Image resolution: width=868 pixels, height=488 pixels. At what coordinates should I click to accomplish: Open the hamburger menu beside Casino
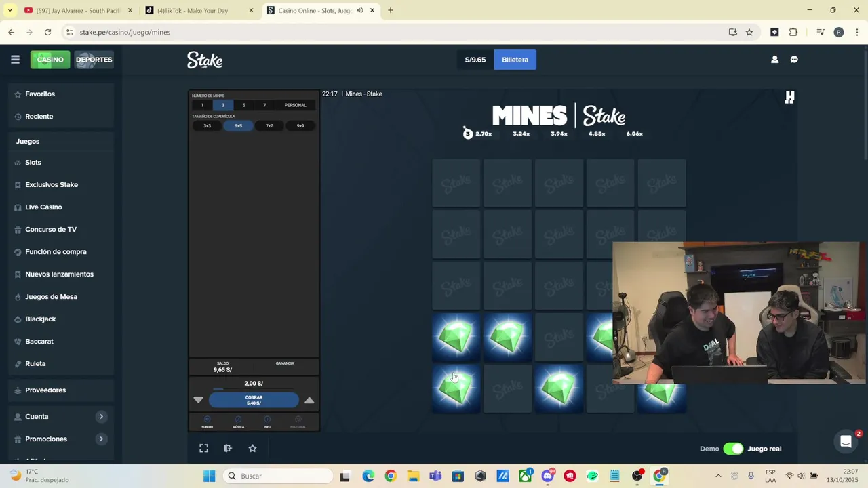[x=15, y=60]
